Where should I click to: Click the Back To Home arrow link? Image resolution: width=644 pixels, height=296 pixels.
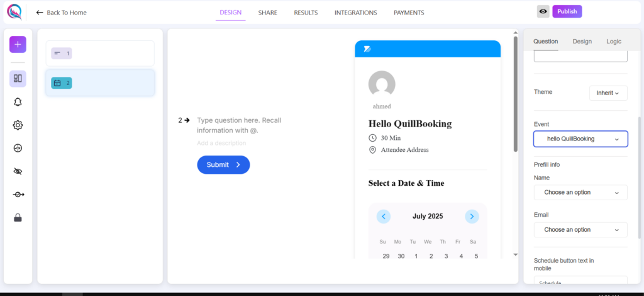pyautogui.click(x=61, y=13)
